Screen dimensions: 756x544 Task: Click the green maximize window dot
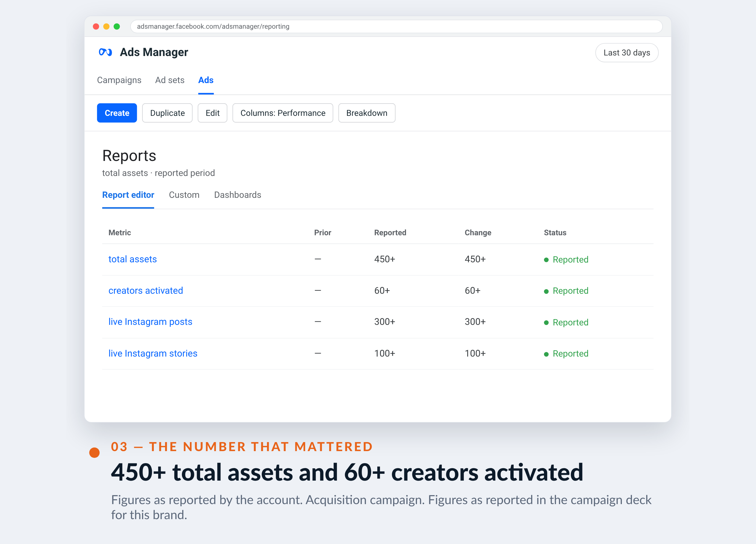tap(117, 26)
